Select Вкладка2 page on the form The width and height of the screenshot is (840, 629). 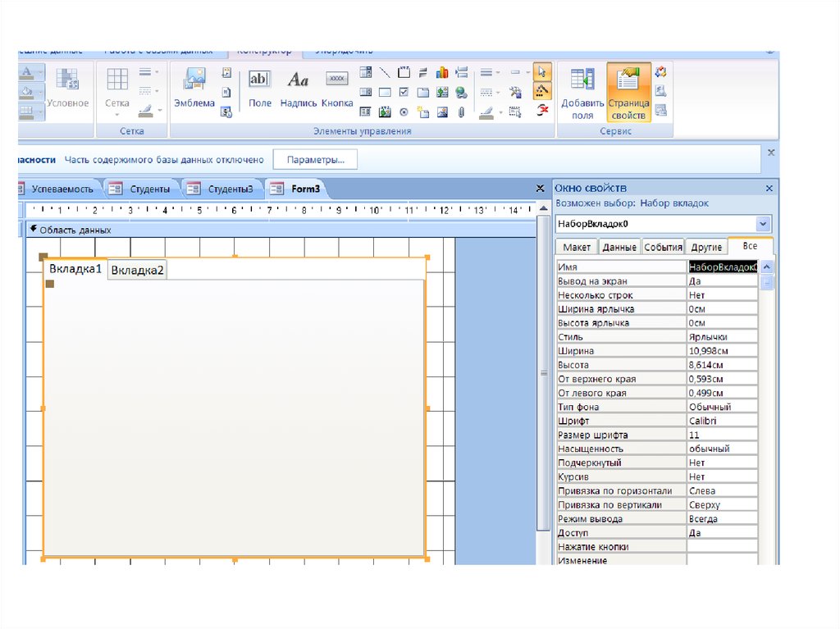[x=137, y=270]
